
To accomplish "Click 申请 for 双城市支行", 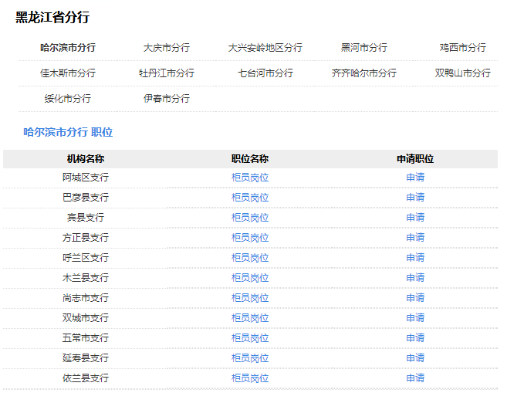I will [x=415, y=318].
